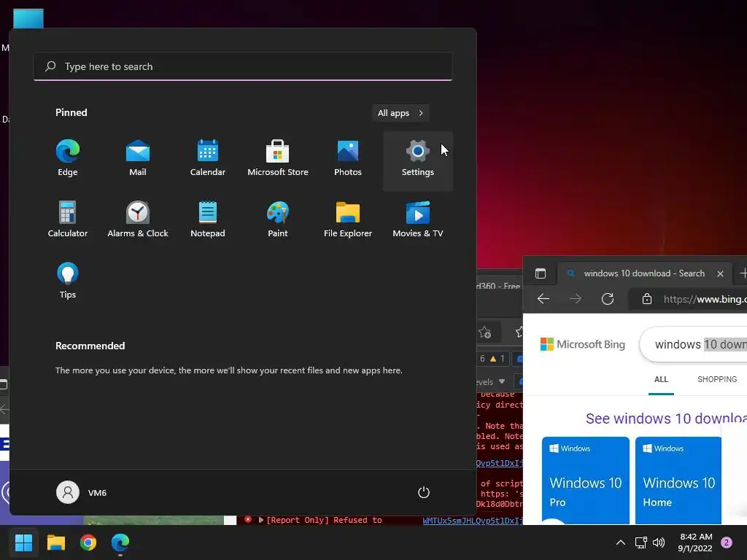Open the Calendar app
The width and height of the screenshot is (747, 560).
tap(208, 158)
